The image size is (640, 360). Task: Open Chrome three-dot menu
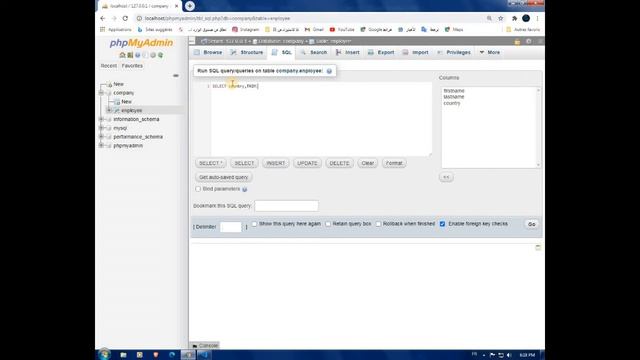pos(538,18)
